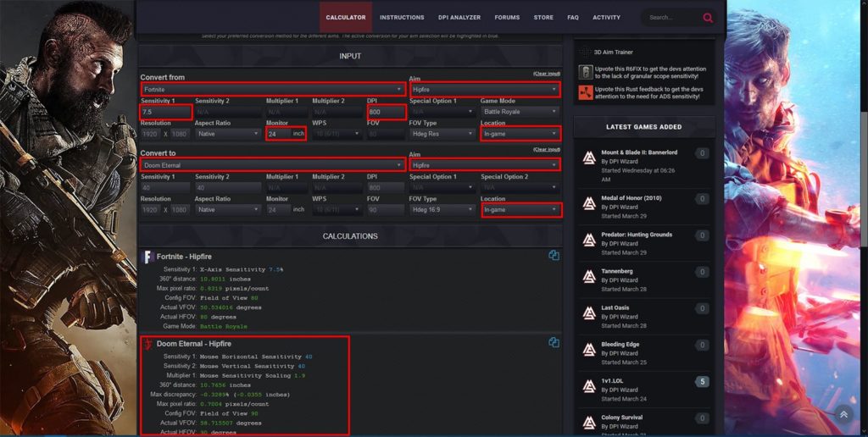Click Convert from Monitor size field (24)
This screenshot has width=868, height=437.
tap(278, 134)
